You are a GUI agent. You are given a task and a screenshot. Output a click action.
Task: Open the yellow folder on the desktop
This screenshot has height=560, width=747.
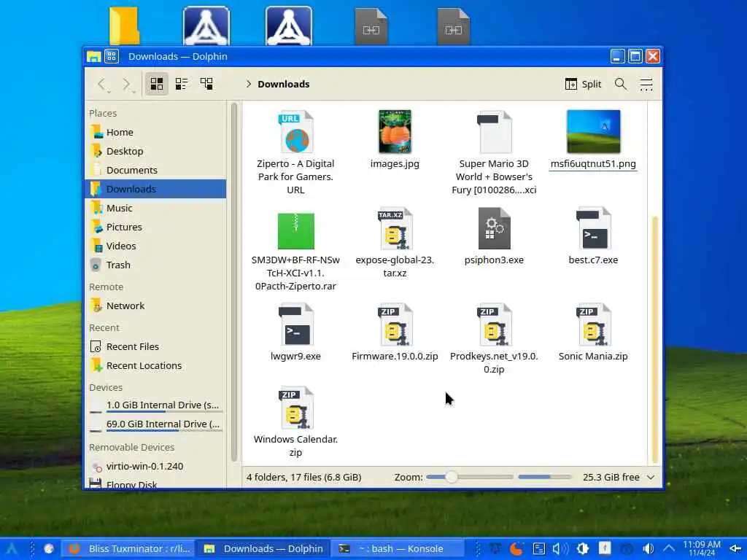(x=124, y=26)
